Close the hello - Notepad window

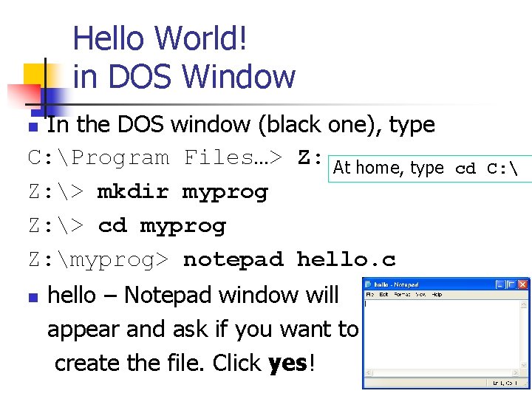pos(522,284)
